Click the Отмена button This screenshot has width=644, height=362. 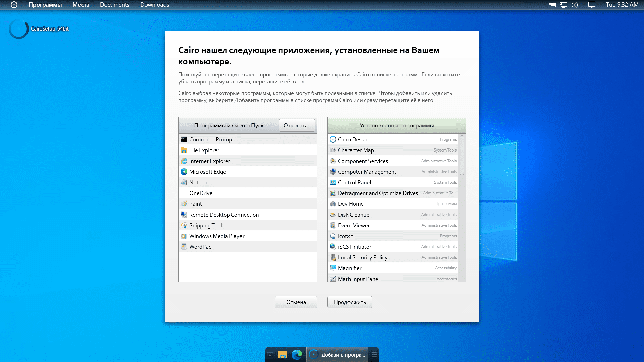(x=296, y=302)
